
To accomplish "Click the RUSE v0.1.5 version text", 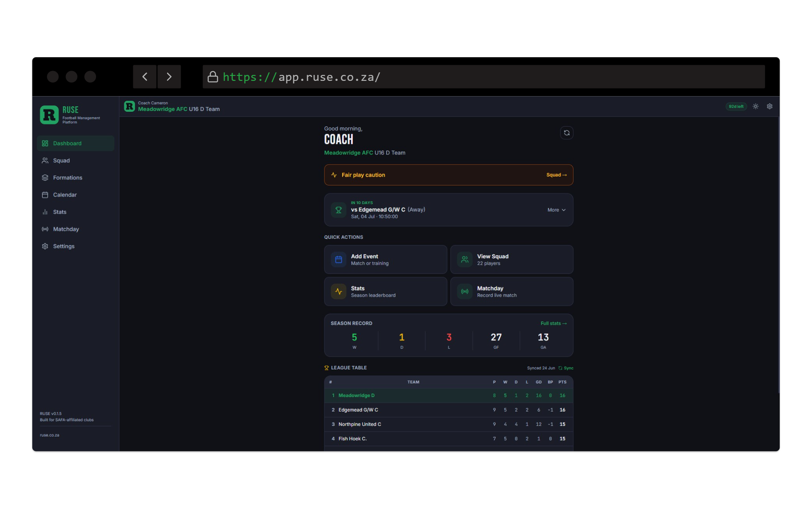I will 51,414.
